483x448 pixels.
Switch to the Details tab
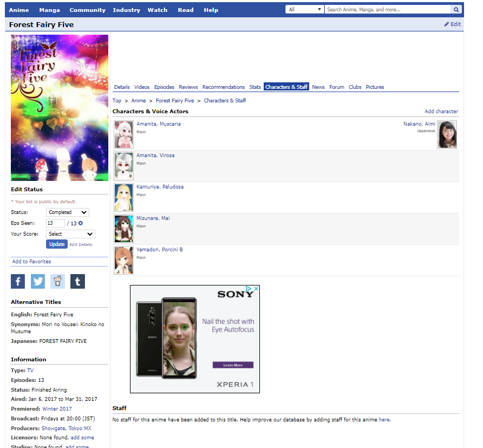122,87
